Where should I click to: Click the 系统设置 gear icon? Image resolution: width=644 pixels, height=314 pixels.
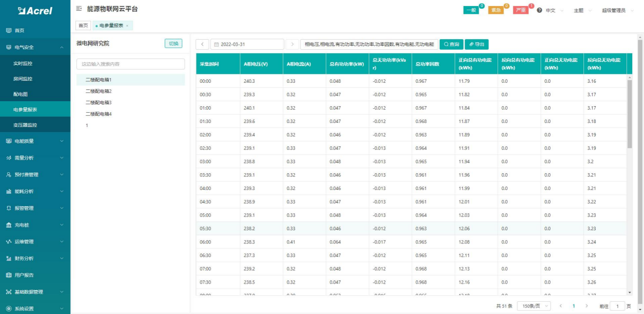click(x=9, y=308)
